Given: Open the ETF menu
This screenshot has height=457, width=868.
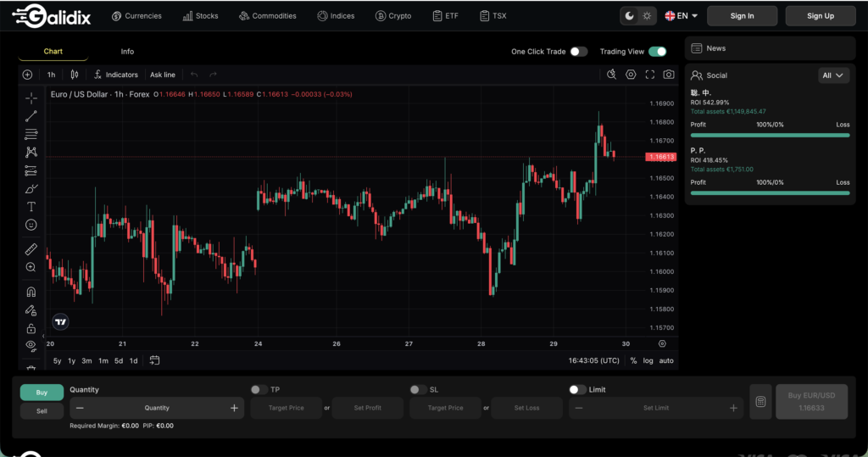Looking at the screenshot, I should (x=445, y=16).
